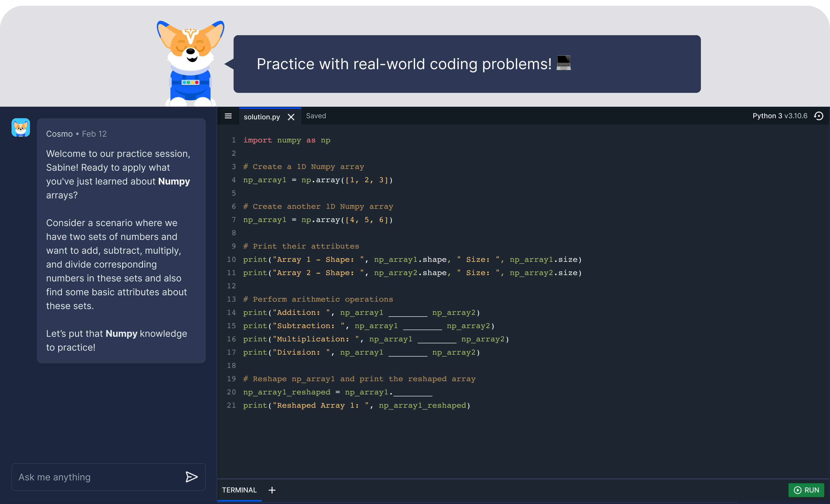
Task: Click the blank on the Addition line
Action: [x=408, y=313]
